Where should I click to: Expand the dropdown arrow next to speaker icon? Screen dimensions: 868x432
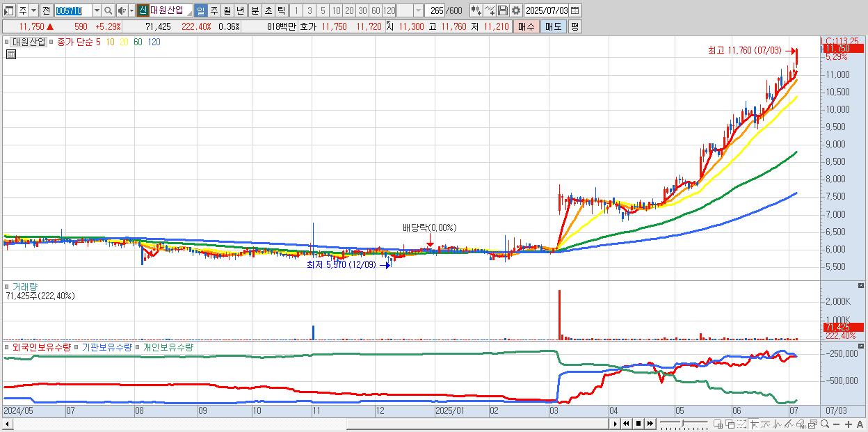pos(131,10)
